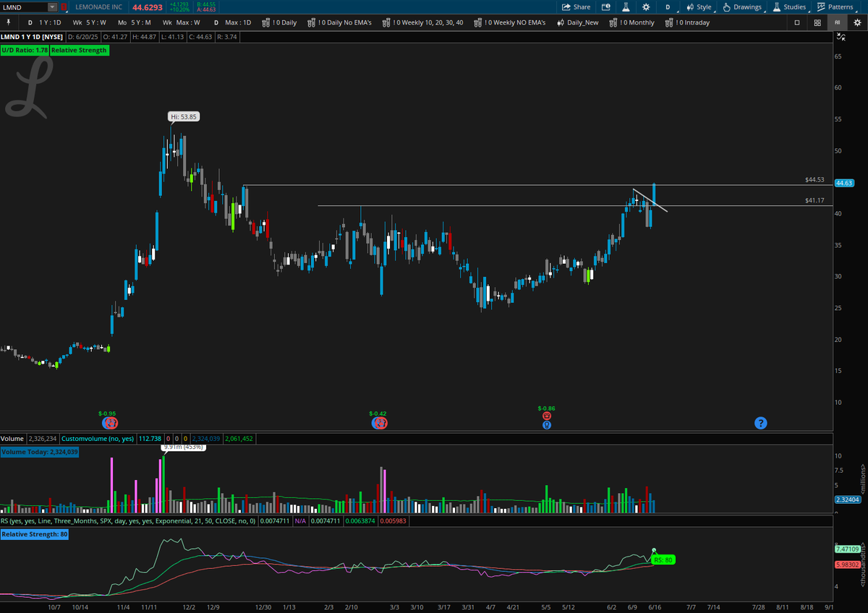Click the blue question mark upcoming event icon
This screenshot has width=868, height=613.
[760, 423]
